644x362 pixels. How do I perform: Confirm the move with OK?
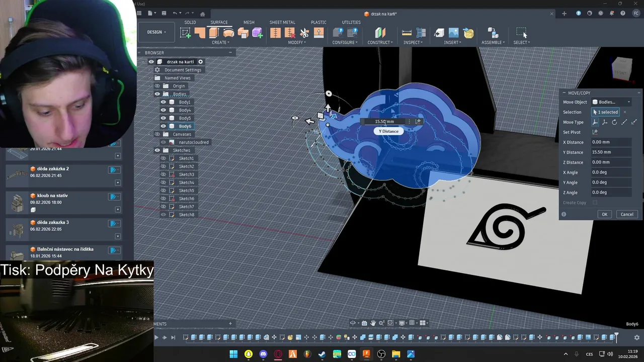605,214
